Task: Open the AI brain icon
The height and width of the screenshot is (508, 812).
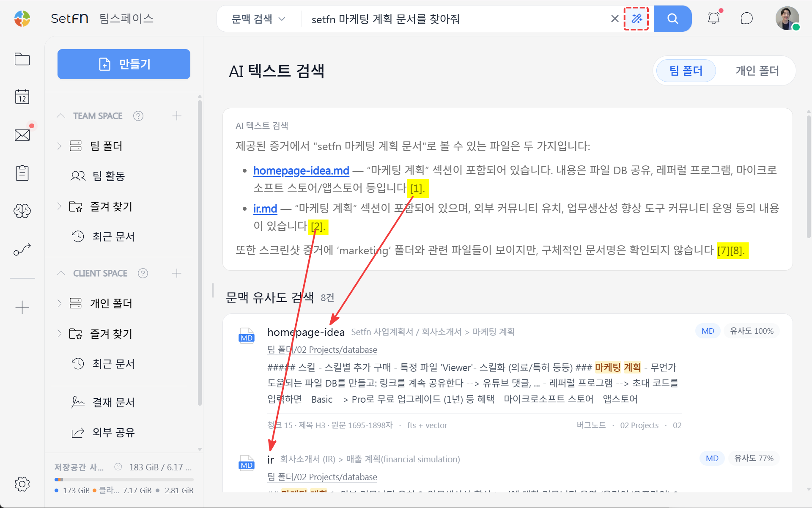Action: click(22, 211)
